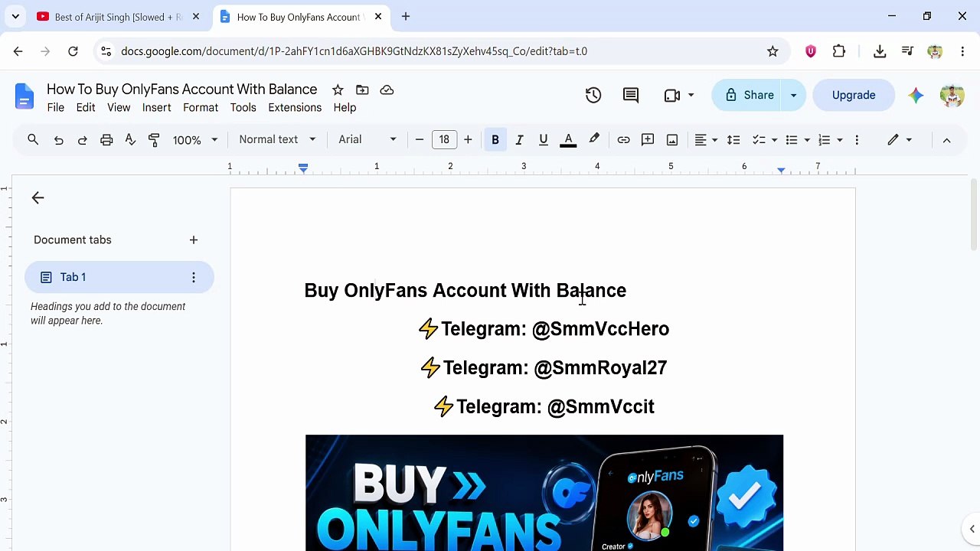This screenshot has width=980, height=551.
Task: Open the checklist options dropdown
Action: point(774,139)
